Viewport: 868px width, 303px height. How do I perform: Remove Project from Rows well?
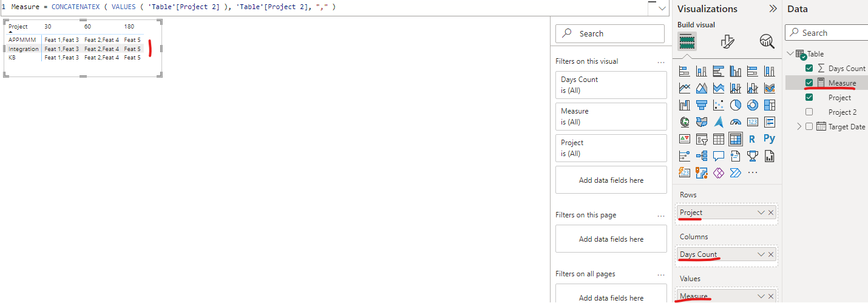tap(771, 213)
